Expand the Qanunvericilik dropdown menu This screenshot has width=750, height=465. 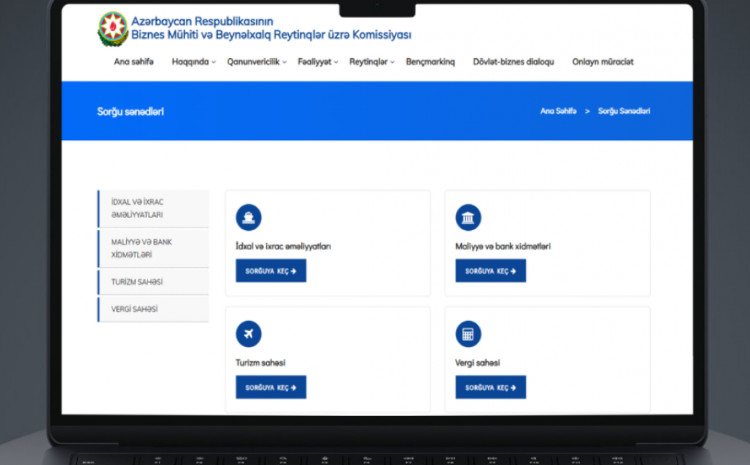tap(256, 62)
